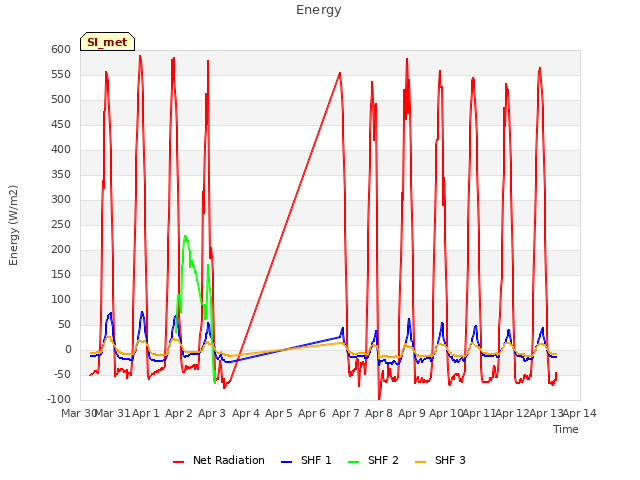Screen dimensions: 640x480
Task: Click the orange SHF 3 legend swatch
Action: 420,462
